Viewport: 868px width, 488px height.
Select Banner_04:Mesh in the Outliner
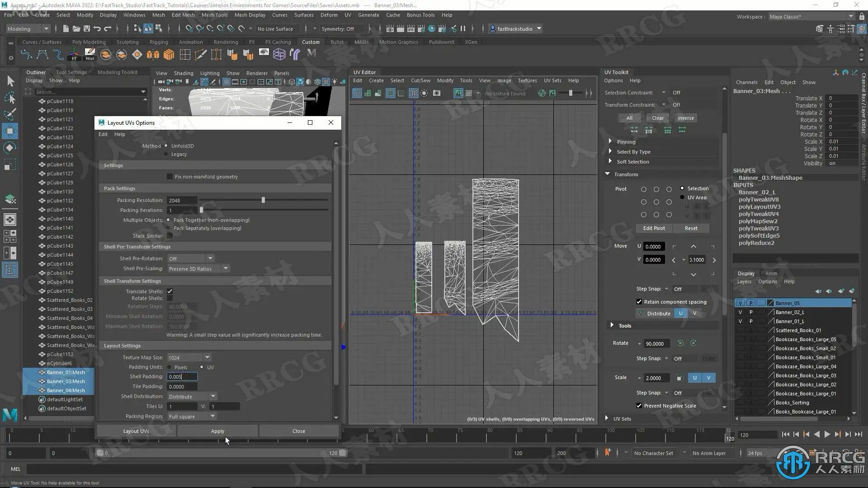pos(66,390)
